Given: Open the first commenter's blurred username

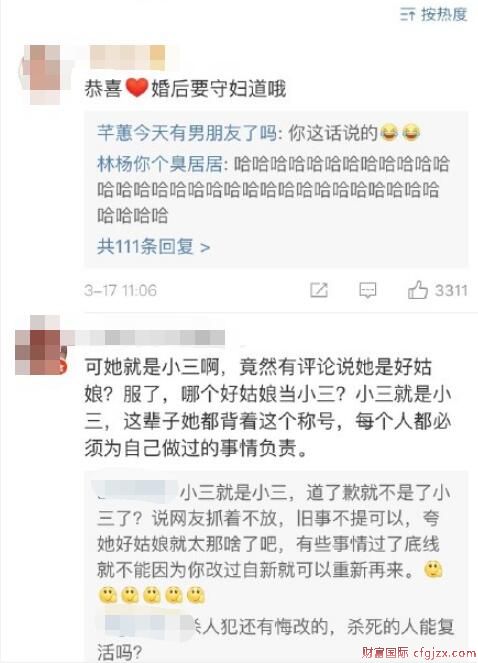Looking at the screenshot, I should pos(127,58).
